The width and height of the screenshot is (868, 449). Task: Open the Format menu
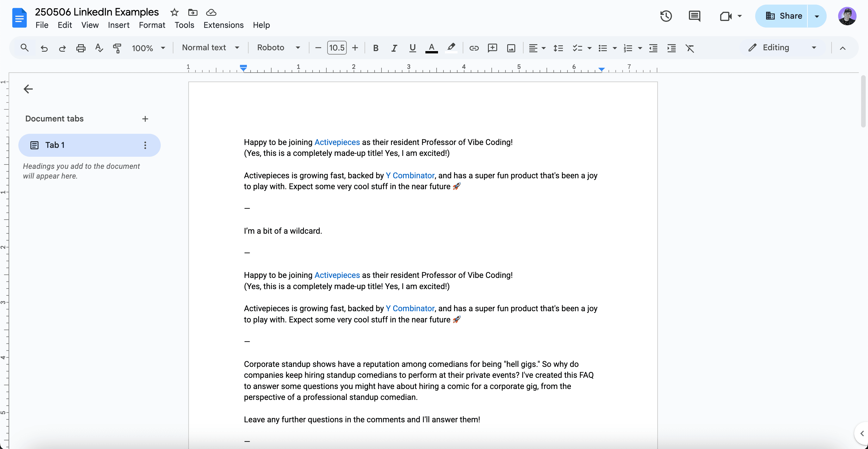(152, 25)
